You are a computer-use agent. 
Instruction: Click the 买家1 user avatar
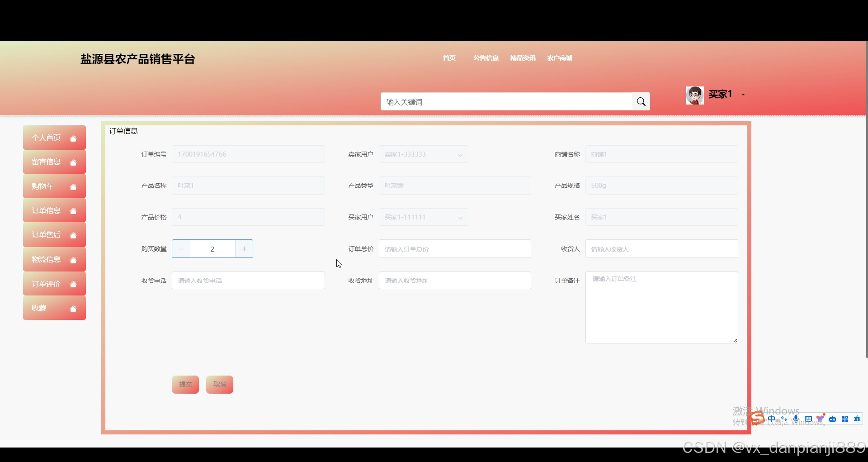click(694, 95)
